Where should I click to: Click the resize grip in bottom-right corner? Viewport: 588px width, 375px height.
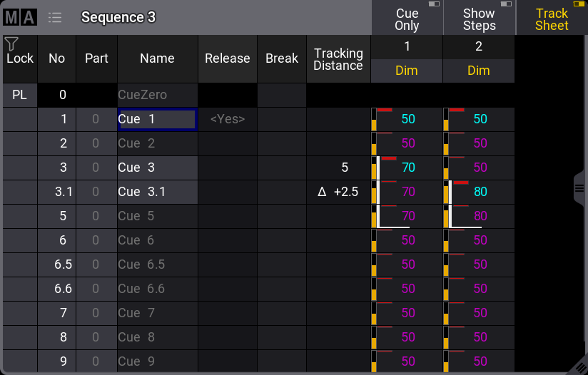pyautogui.click(x=579, y=367)
